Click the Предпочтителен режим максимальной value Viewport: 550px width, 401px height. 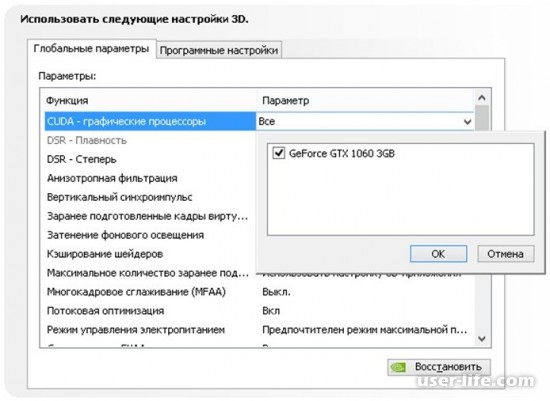click(365, 330)
